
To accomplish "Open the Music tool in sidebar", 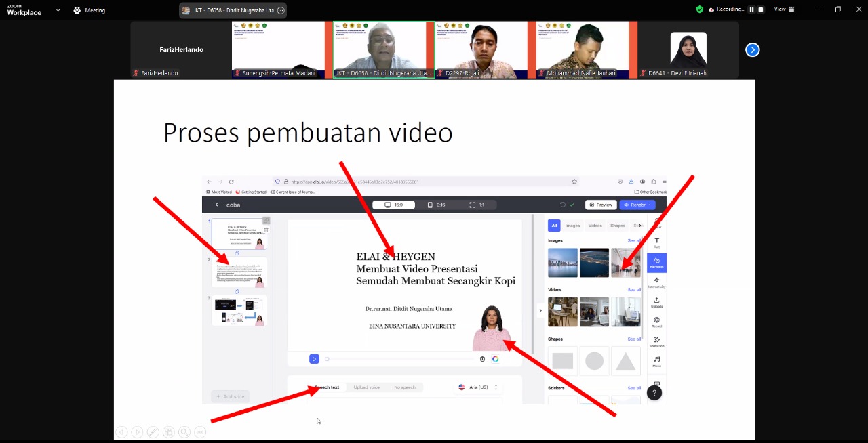I will pos(656,362).
